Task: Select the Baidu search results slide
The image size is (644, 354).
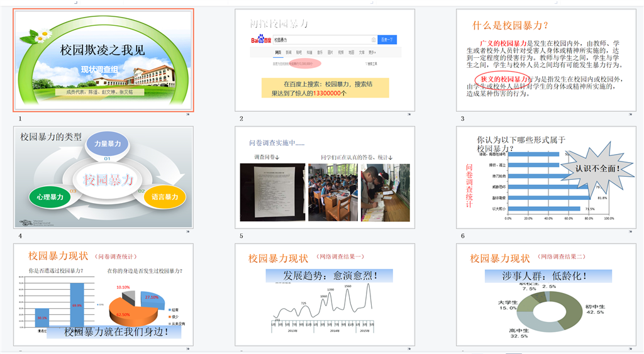Action: click(x=325, y=60)
